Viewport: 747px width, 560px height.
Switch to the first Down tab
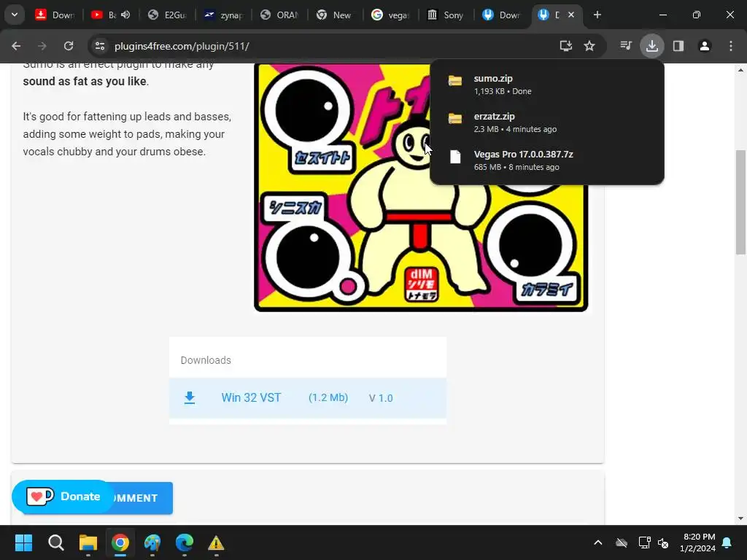click(55, 15)
